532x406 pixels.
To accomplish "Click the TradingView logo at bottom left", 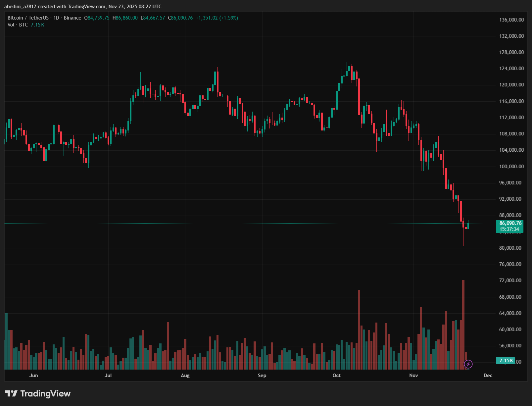I will 38,393.
